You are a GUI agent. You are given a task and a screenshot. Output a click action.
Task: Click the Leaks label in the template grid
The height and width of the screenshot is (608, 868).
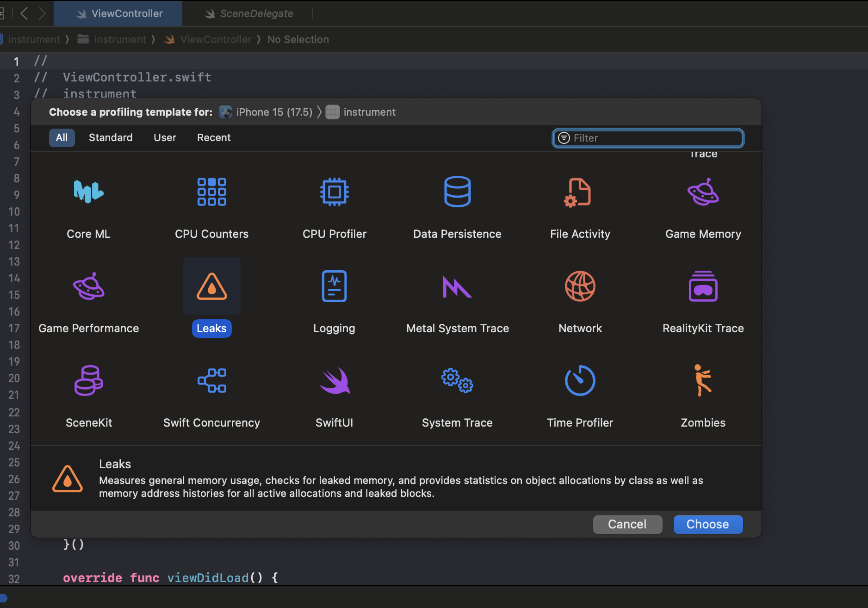[x=211, y=328]
